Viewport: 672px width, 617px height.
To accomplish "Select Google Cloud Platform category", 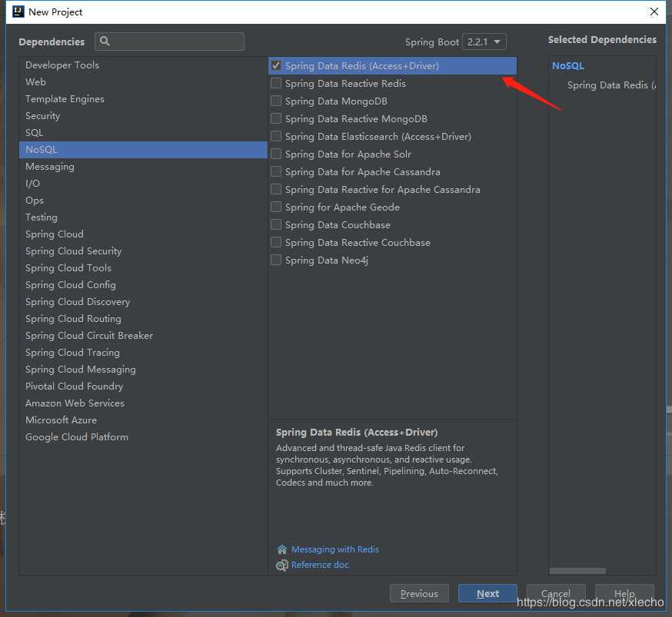I will [x=143, y=437].
